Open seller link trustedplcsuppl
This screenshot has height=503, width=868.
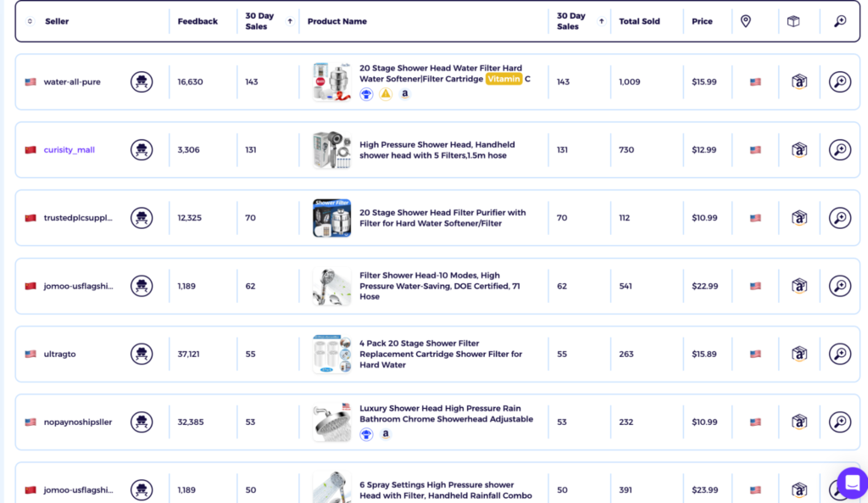pyautogui.click(x=78, y=218)
